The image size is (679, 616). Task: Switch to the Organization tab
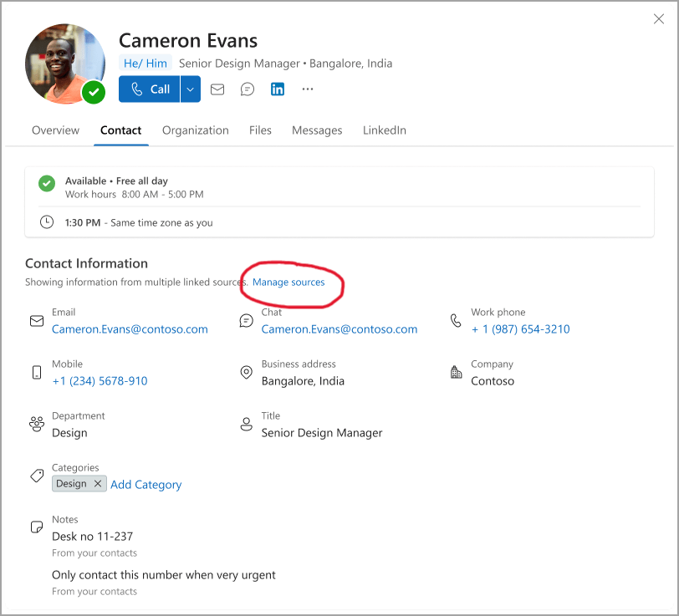pos(195,130)
